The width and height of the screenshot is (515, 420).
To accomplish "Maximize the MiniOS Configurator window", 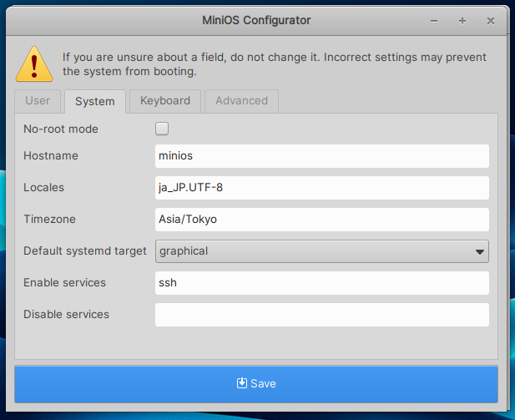I will pyautogui.click(x=462, y=19).
